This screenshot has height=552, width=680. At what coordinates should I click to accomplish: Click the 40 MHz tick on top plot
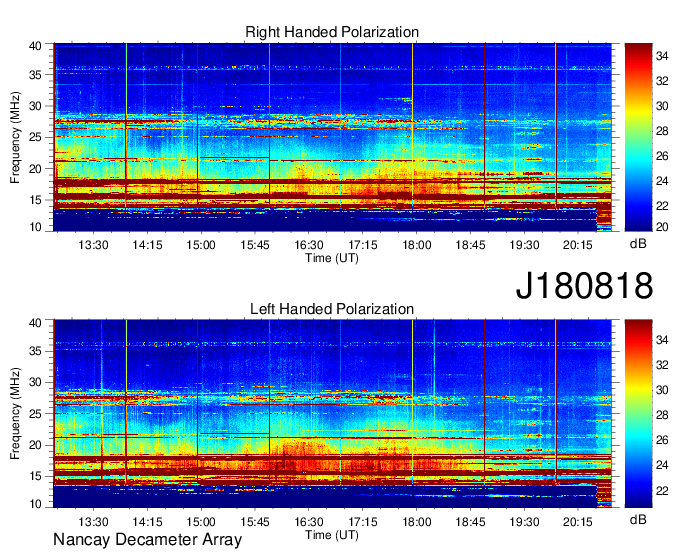click(36, 46)
